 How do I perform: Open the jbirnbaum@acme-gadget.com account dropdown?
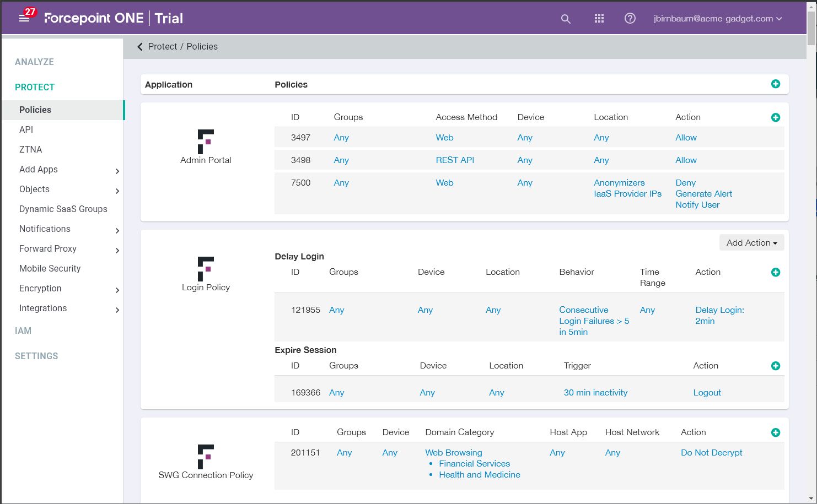tap(718, 18)
